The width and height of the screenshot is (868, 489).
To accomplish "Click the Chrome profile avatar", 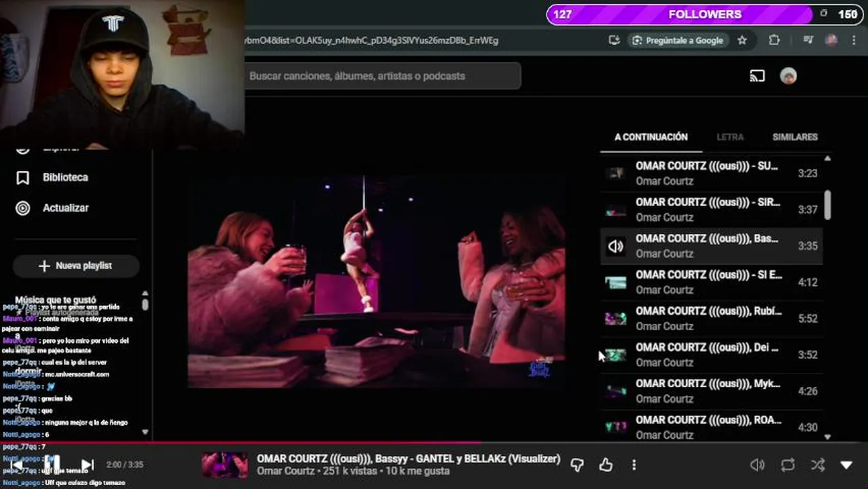I will 831,41.
